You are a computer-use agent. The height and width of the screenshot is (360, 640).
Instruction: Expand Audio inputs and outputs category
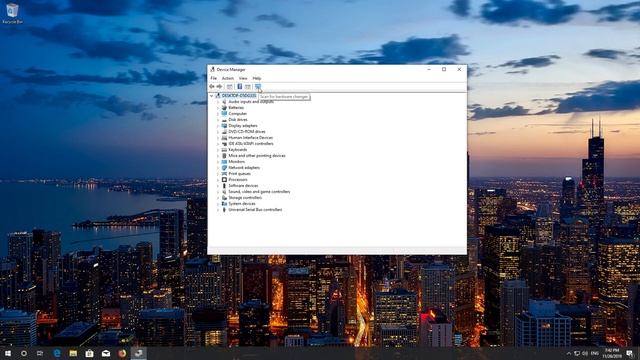[218, 102]
